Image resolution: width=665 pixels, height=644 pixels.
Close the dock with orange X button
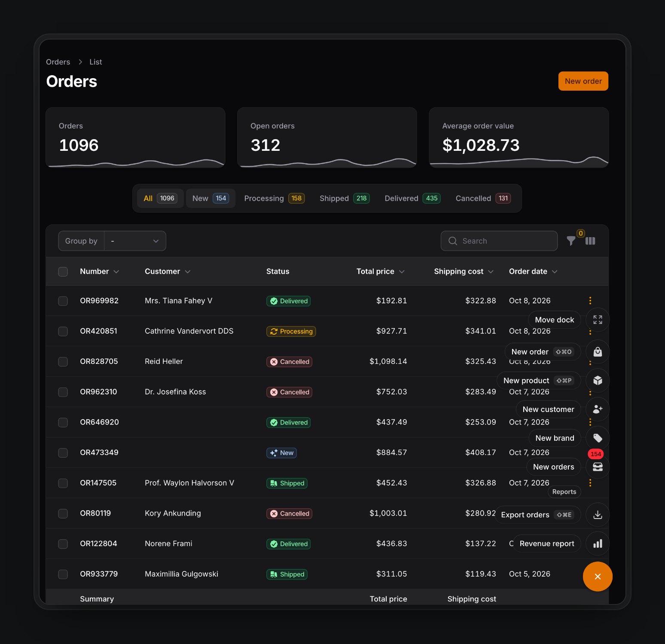tap(598, 577)
